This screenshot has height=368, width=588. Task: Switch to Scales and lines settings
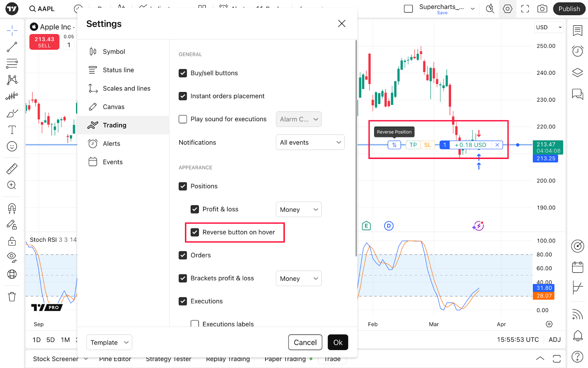(x=126, y=88)
